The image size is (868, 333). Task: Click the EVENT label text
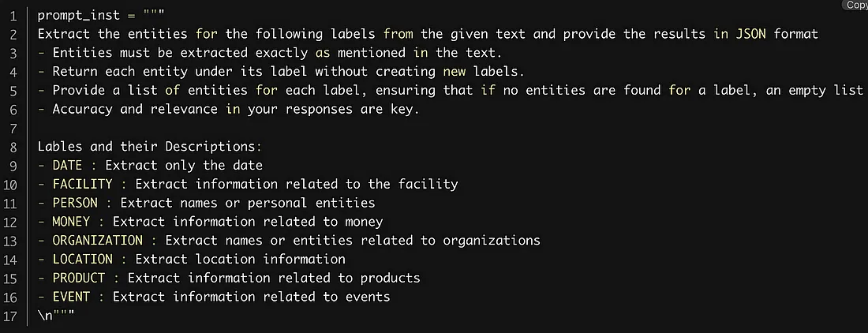point(71,297)
